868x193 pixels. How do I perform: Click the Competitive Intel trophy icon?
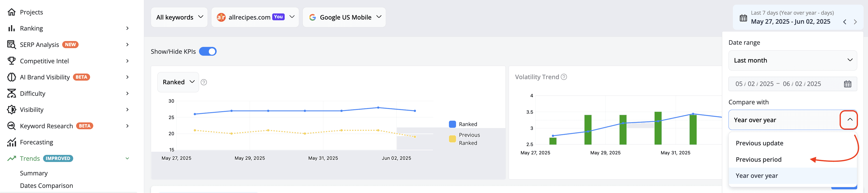pyautogui.click(x=12, y=61)
